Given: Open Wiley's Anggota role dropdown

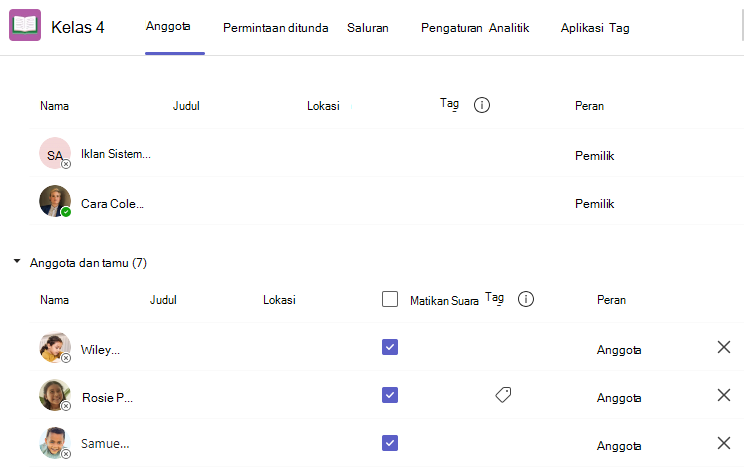Looking at the screenshot, I should tap(619, 350).
